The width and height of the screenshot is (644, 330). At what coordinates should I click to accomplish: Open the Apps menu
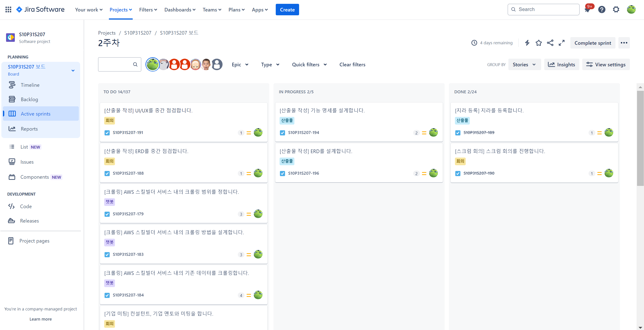click(260, 10)
